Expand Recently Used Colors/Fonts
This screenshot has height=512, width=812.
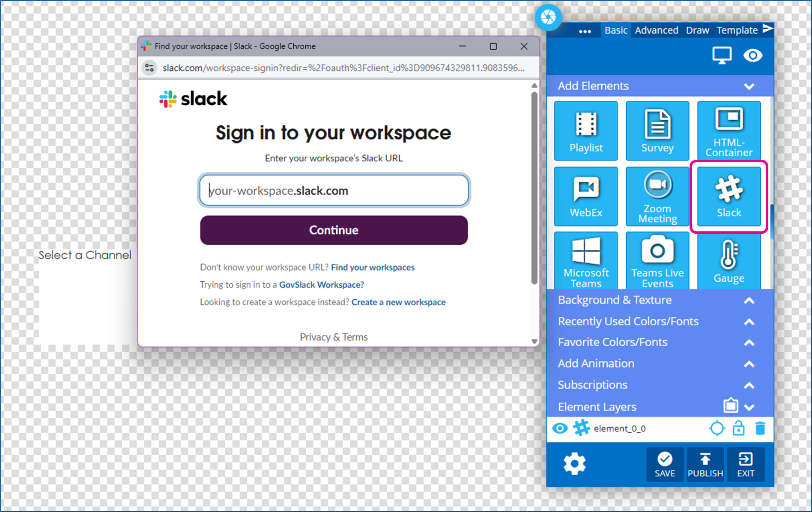(749, 322)
